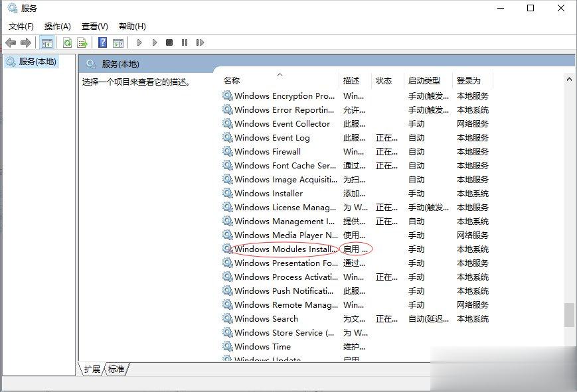This screenshot has height=392, width=577.
Task: Open the 帮助(H) menu
Action: coord(132,27)
